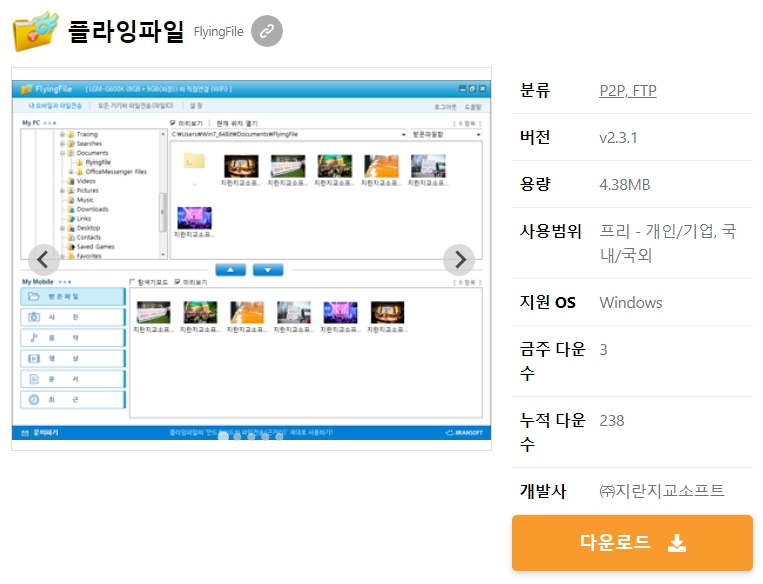
Task: Select the fifth carousel indicator dot
Action: 279,437
